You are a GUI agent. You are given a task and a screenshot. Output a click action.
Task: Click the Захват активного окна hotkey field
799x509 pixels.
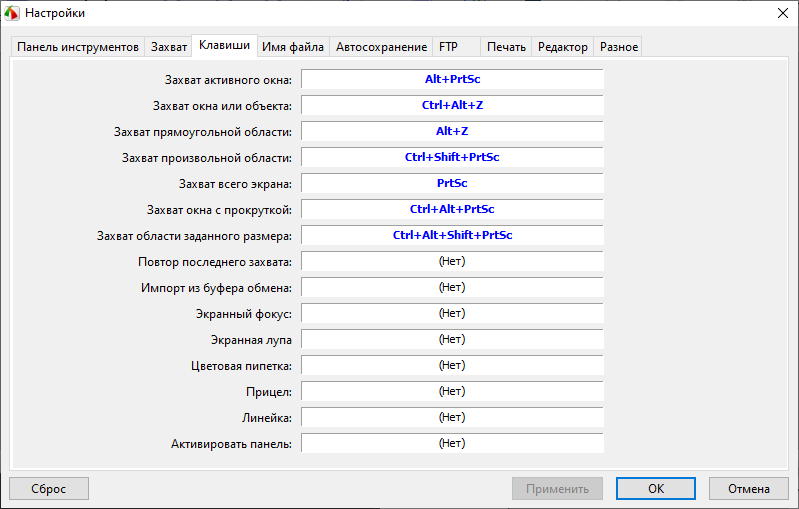pos(452,79)
